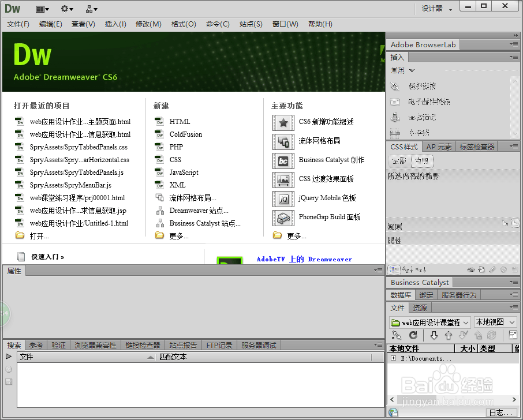Create a new ColdFusion document

pos(186,134)
